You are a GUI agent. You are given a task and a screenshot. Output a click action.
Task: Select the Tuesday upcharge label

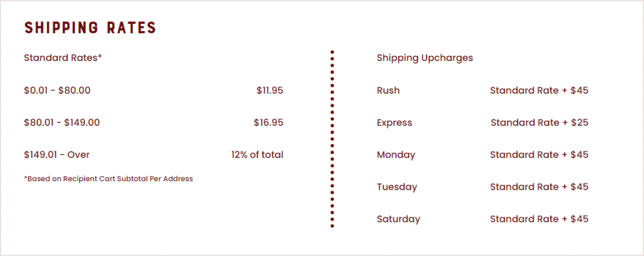tap(397, 187)
